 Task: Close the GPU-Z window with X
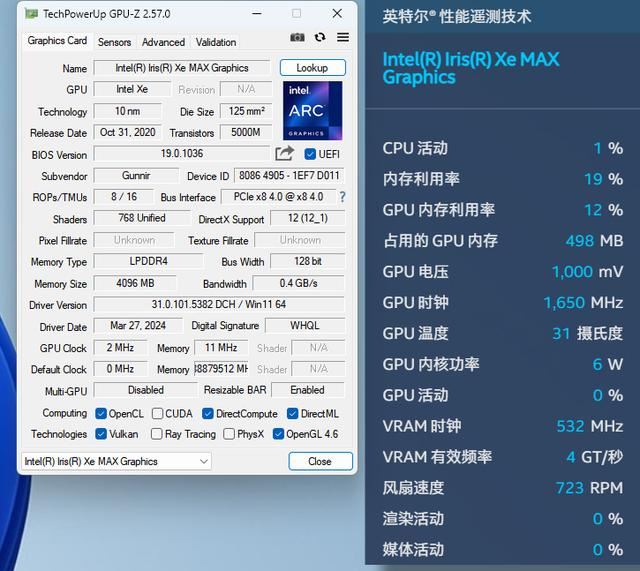coord(337,13)
